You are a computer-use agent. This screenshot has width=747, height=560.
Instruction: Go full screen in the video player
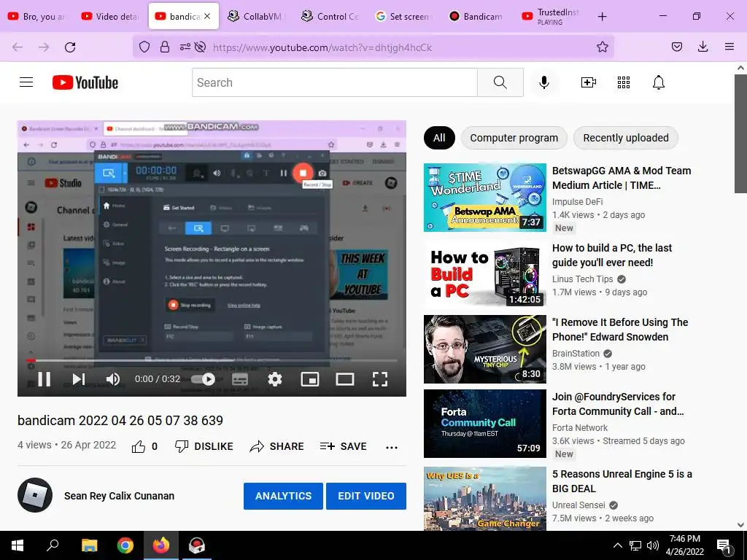pyautogui.click(x=379, y=379)
